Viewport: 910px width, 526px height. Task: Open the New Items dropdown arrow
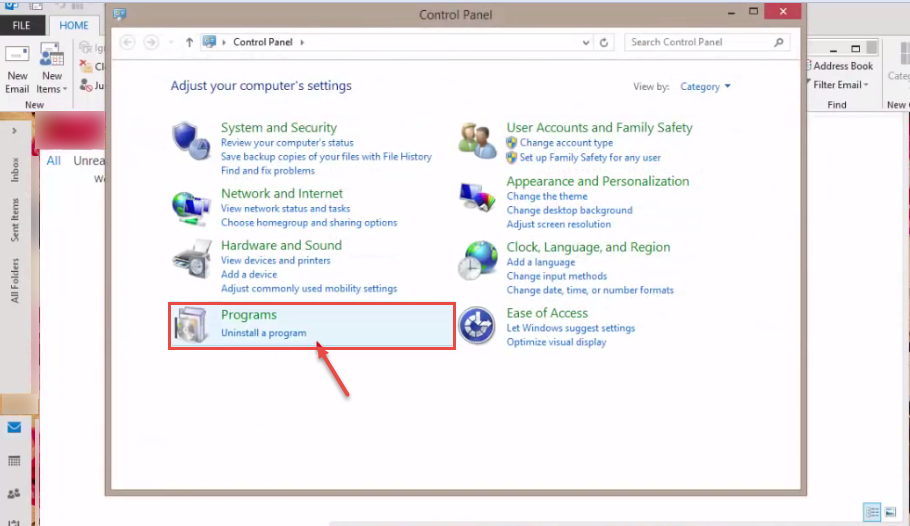click(x=65, y=89)
